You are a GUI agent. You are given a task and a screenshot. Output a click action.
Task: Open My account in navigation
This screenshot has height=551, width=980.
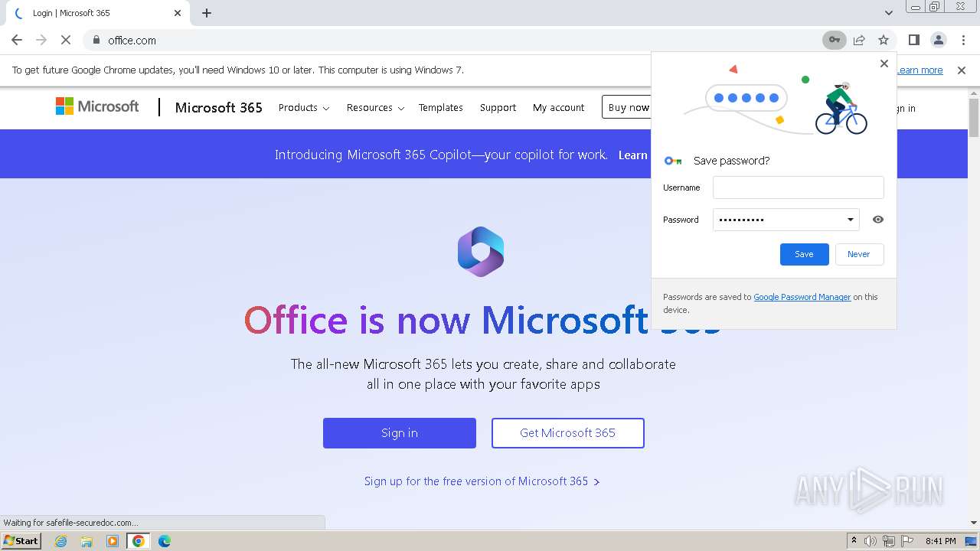(x=558, y=108)
